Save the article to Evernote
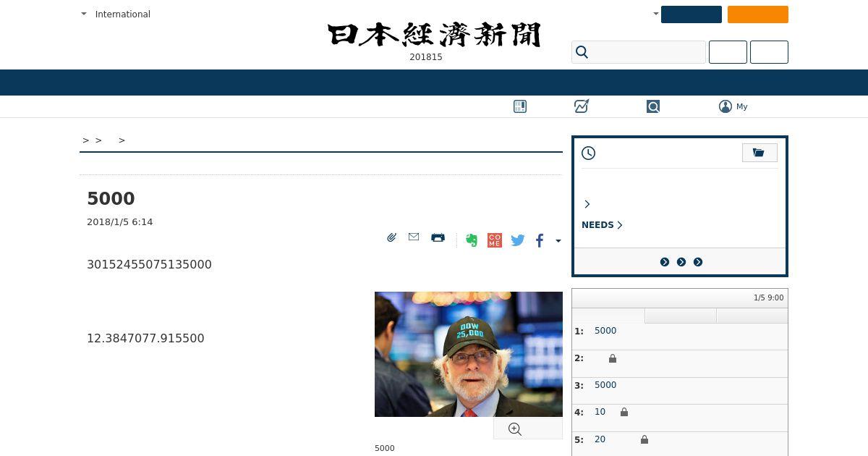Screen dimensions: 868x456 (x=472, y=240)
